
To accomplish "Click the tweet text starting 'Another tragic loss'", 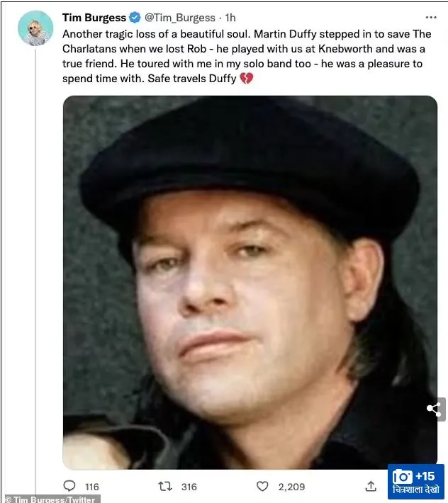I will [247, 56].
